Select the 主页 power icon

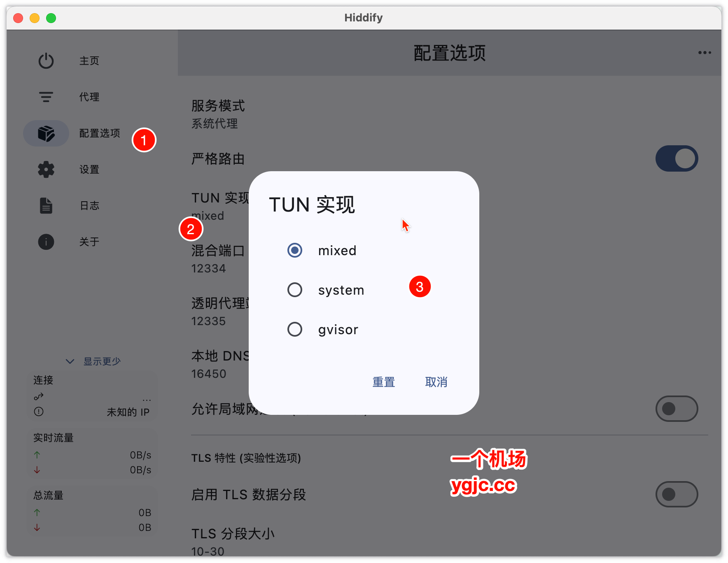pos(46,60)
